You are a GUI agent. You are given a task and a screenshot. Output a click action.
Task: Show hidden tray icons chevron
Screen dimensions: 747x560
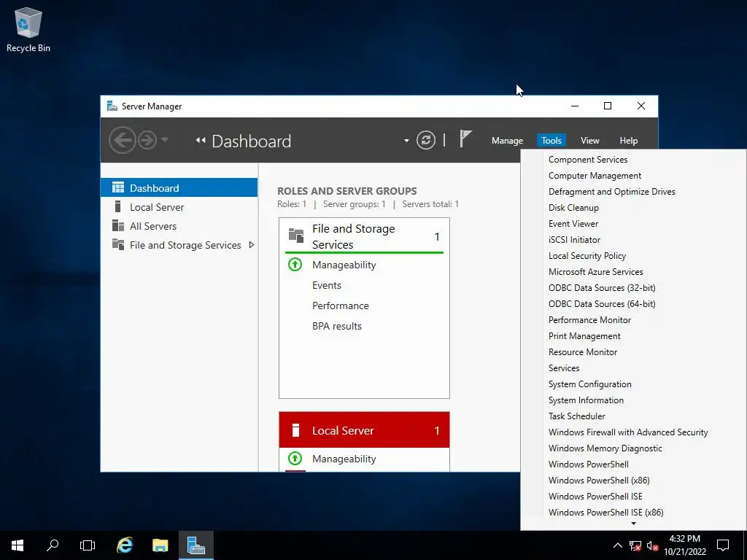pos(617,545)
